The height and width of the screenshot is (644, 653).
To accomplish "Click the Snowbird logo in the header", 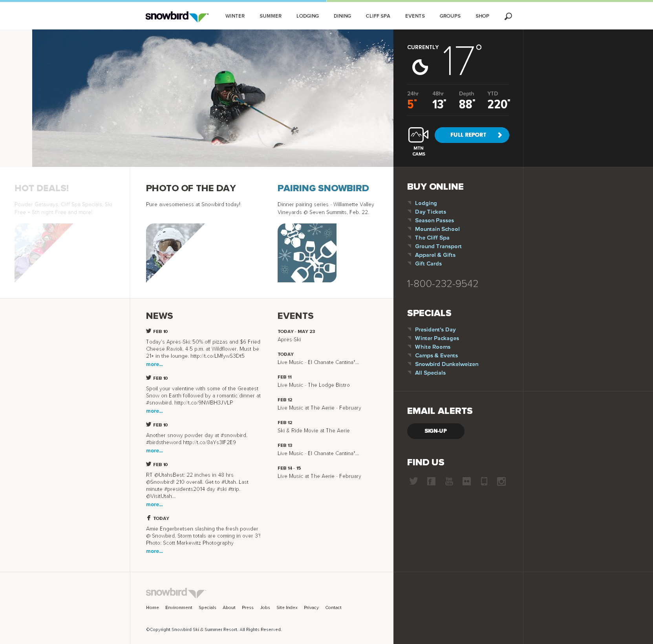I will pyautogui.click(x=177, y=16).
